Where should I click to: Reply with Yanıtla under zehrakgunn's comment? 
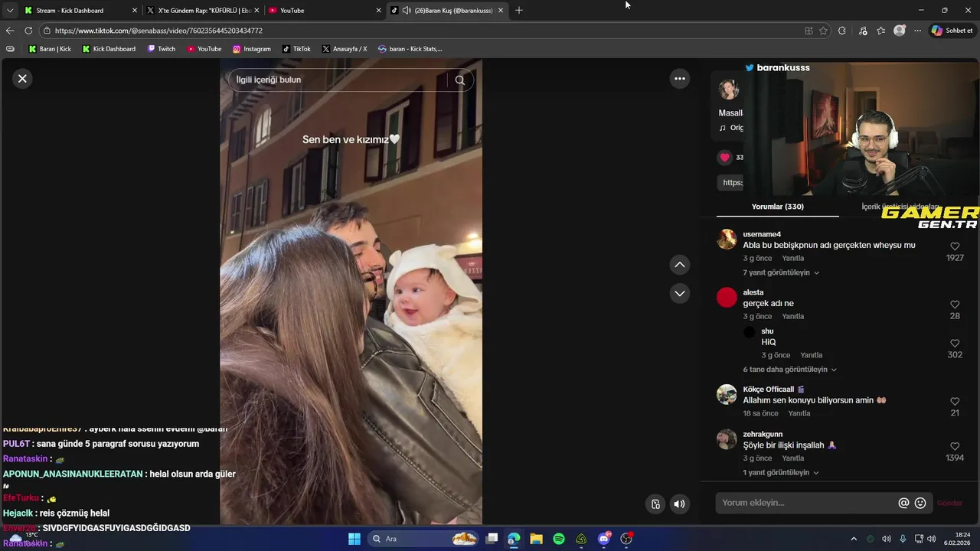pos(792,458)
